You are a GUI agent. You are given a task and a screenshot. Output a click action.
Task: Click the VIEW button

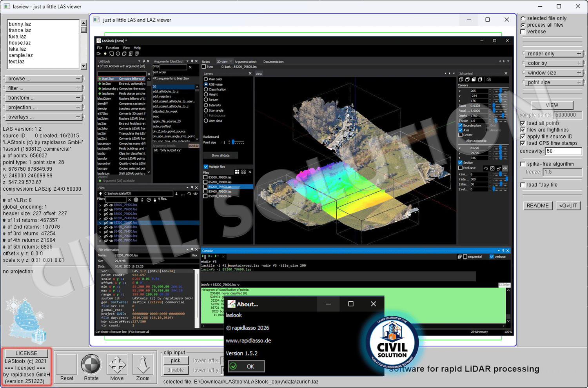click(552, 105)
